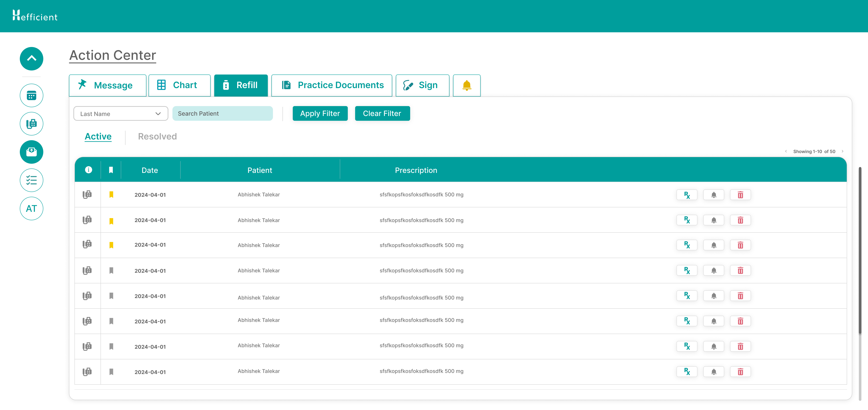Open the task checklist sidebar icon
The image size is (868, 410).
tap(31, 180)
